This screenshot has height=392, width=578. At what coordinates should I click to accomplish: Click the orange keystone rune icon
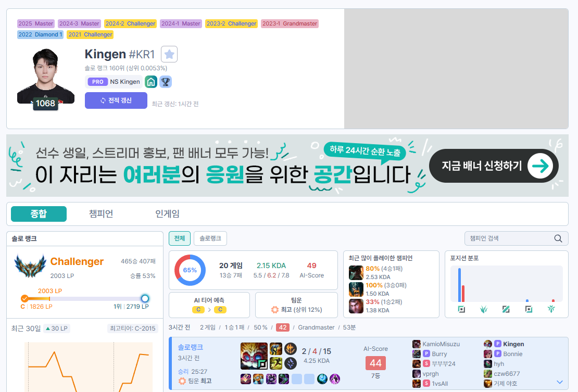(291, 349)
